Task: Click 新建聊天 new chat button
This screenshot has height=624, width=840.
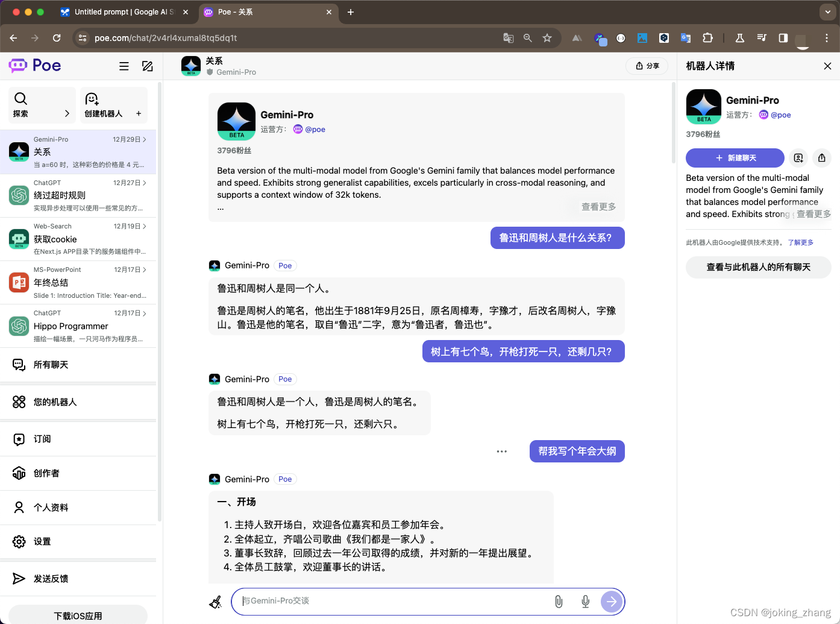Action: click(735, 158)
